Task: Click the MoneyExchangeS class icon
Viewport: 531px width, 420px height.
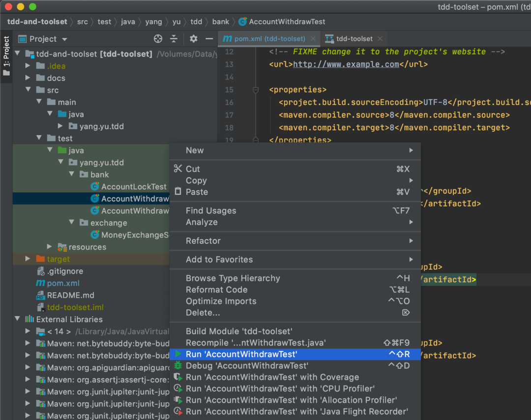Action: [95, 235]
